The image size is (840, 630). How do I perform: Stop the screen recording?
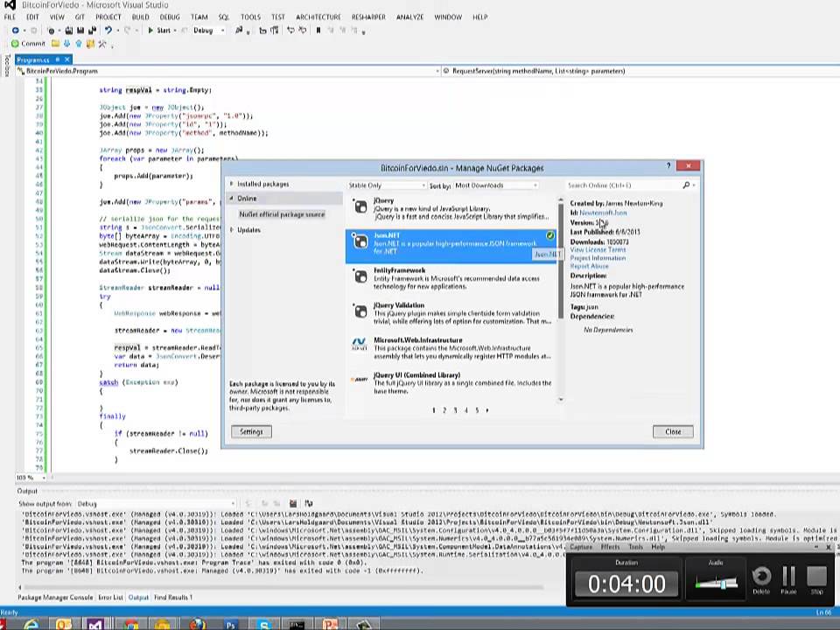click(x=816, y=577)
